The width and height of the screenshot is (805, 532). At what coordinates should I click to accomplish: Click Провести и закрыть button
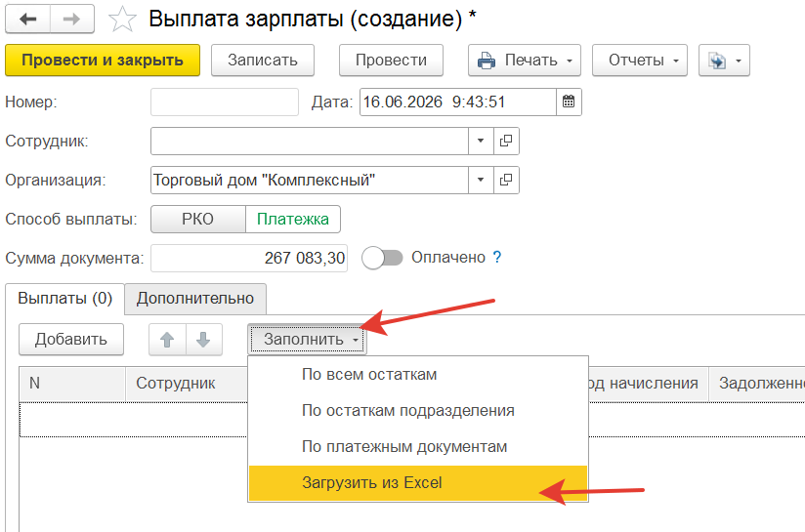tap(103, 61)
